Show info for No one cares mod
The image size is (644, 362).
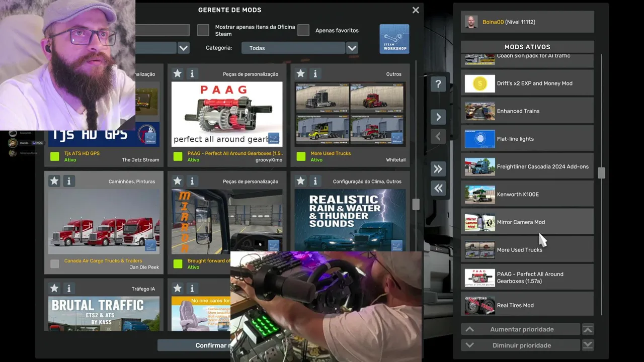tap(192, 289)
